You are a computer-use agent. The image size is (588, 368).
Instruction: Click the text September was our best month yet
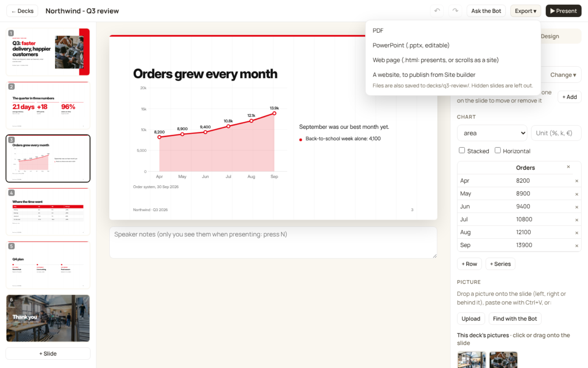tap(344, 127)
